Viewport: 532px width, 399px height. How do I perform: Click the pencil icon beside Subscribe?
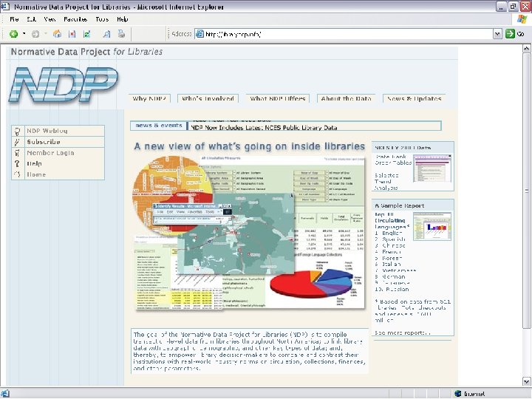tap(18, 142)
